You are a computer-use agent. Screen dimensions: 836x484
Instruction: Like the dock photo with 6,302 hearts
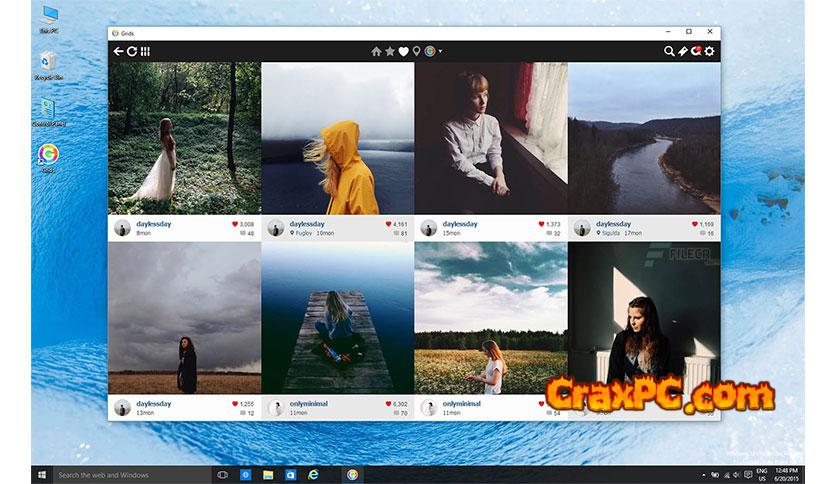pyautogui.click(x=389, y=404)
